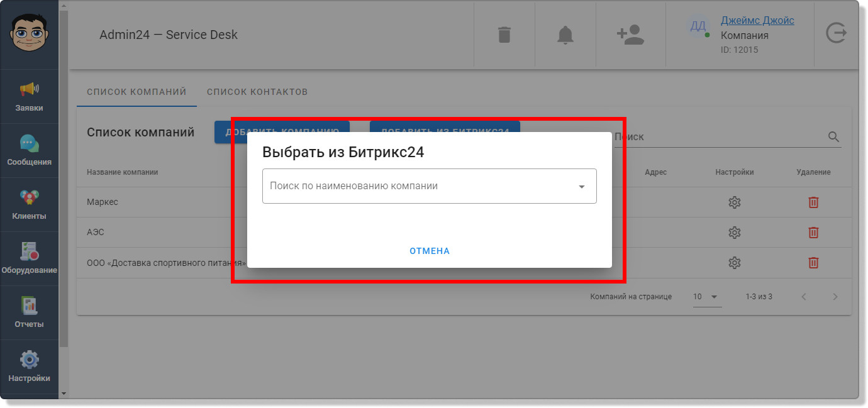Click the search magnifier icon
868x408 pixels.
click(x=834, y=137)
